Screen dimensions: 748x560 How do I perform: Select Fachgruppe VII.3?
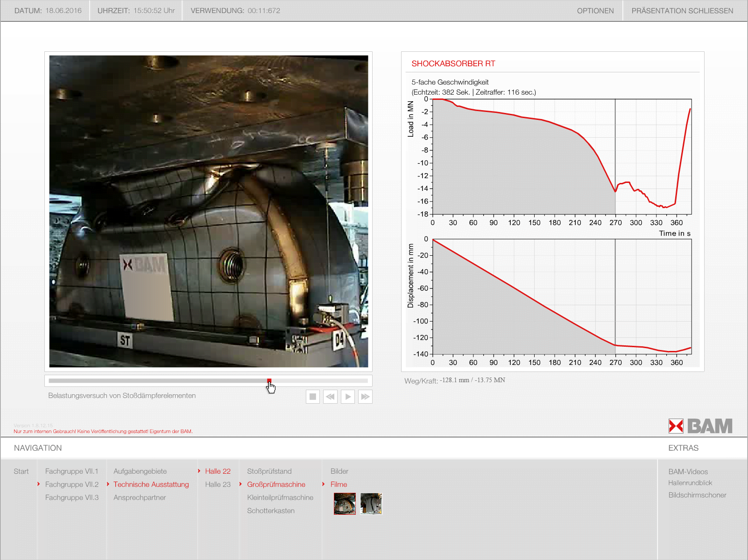(x=71, y=497)
